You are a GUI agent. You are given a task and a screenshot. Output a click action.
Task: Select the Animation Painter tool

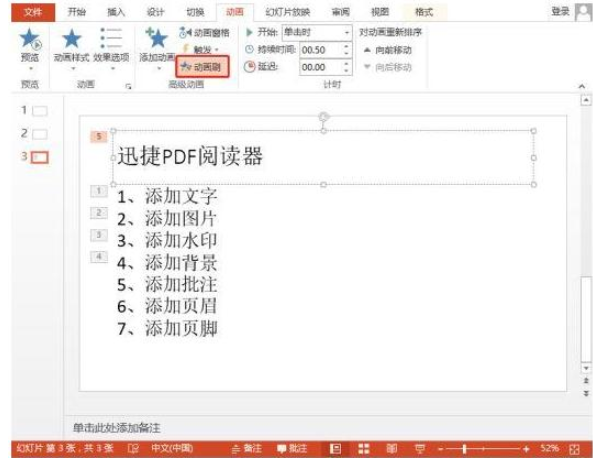pyautogui.click(x=202, y=67)
